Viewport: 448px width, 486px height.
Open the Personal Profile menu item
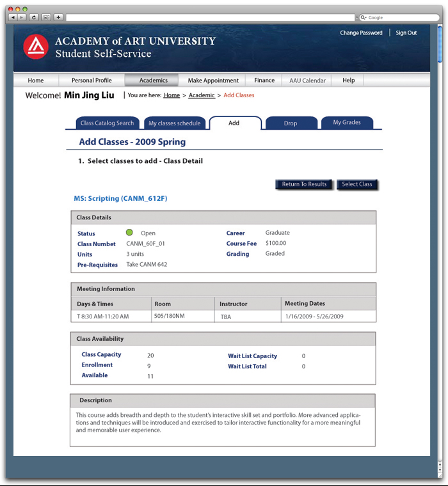pyautogui.click(x=92, y=81)
